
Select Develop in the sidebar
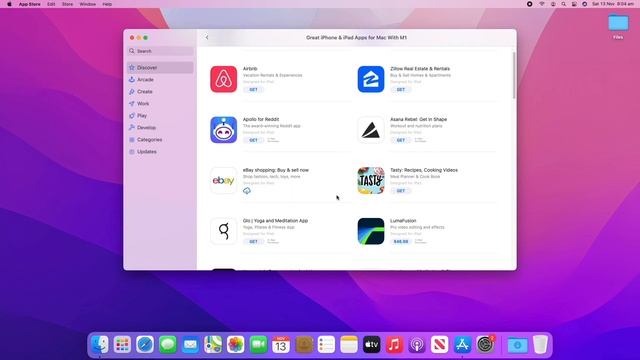[x=160, y=127]
